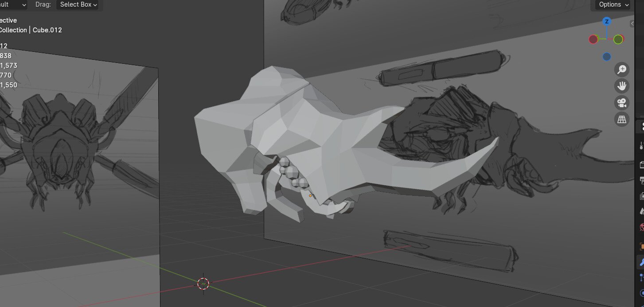
Task: Select the Zoom magnifier icon in the viewport sidebar
Action: [621, 70]
